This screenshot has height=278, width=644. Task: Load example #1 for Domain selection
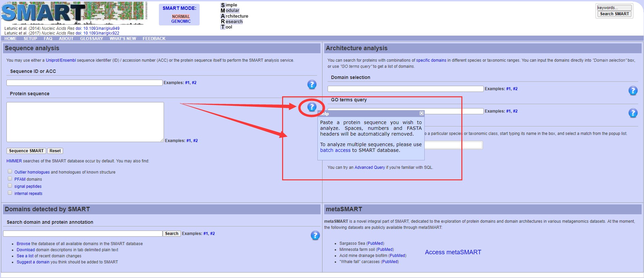(509, 89)
